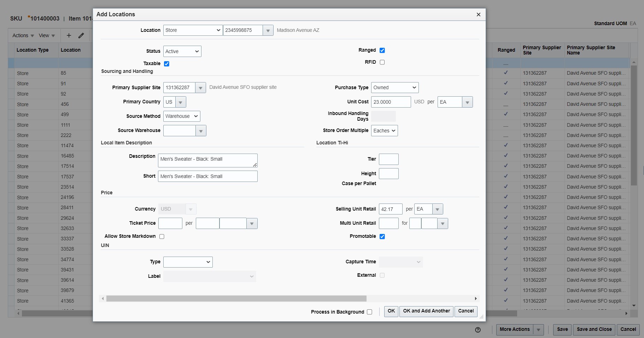Screen dimensions: 644x338
Task: Click the Primary Supplier Site field
Action: 179,88
